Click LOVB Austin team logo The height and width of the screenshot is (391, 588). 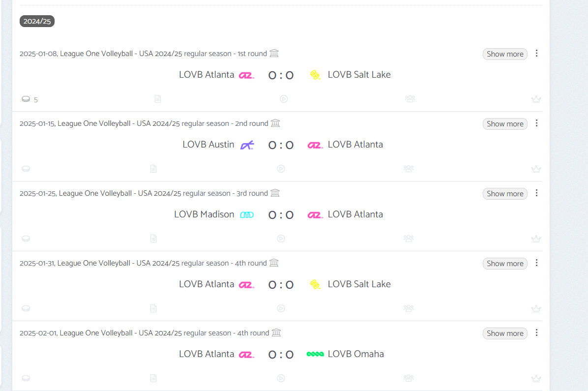point(247,145)
